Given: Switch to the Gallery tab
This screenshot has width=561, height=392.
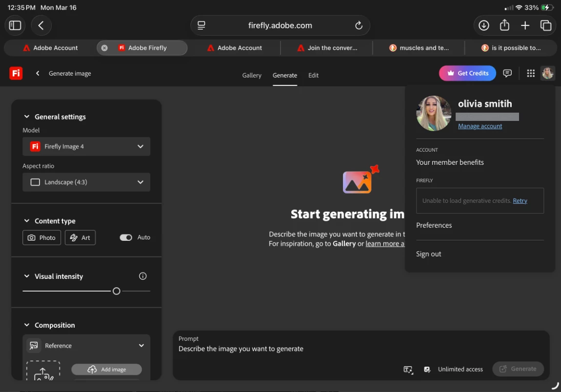Looking at the screenshot, I should pyautogui.click(x=252, y=76).
